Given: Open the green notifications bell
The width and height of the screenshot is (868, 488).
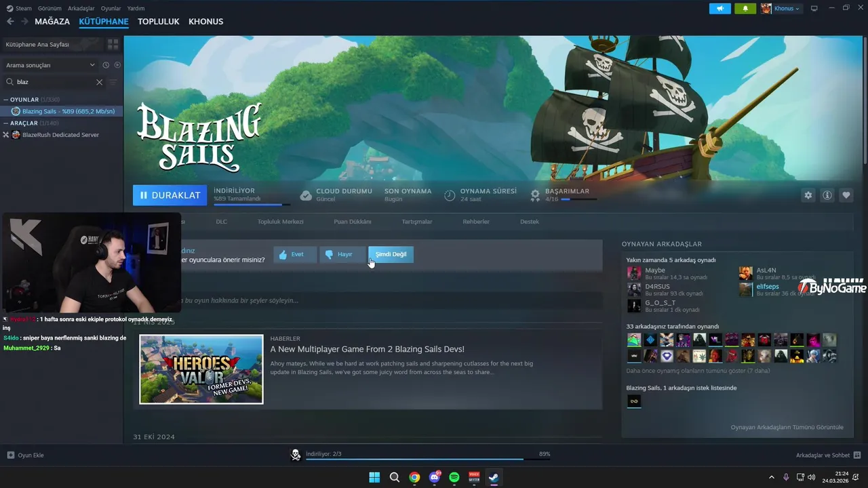Looking at the screenshot, I should [x=745, y=8].
